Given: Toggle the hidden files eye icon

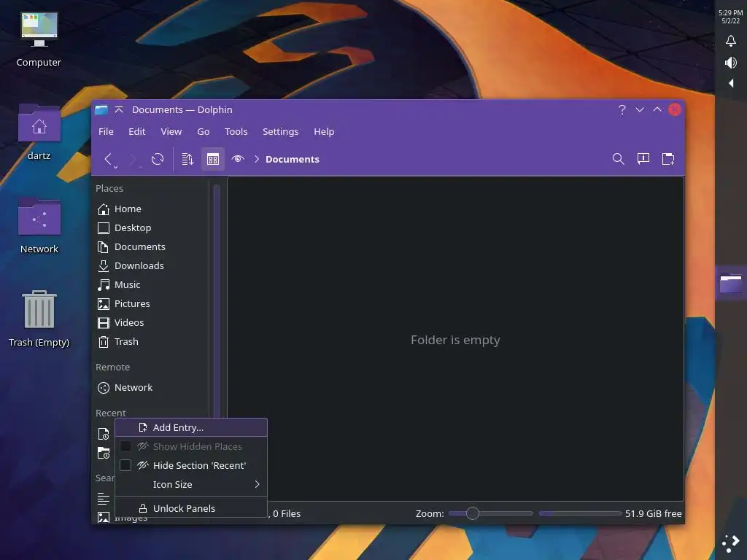Looking at the screenshot, I should [238, 159].
